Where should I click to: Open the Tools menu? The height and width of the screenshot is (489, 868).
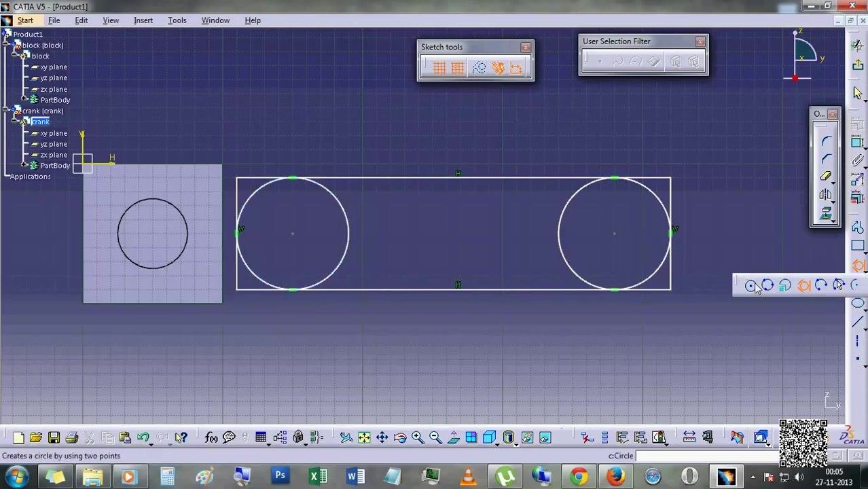click(177, 20)
